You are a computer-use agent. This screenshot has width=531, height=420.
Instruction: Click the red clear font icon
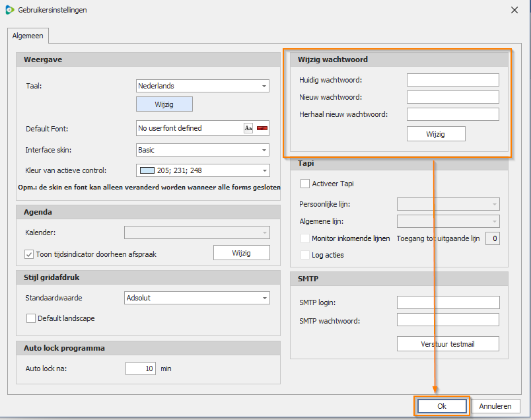tap(262, 128)
